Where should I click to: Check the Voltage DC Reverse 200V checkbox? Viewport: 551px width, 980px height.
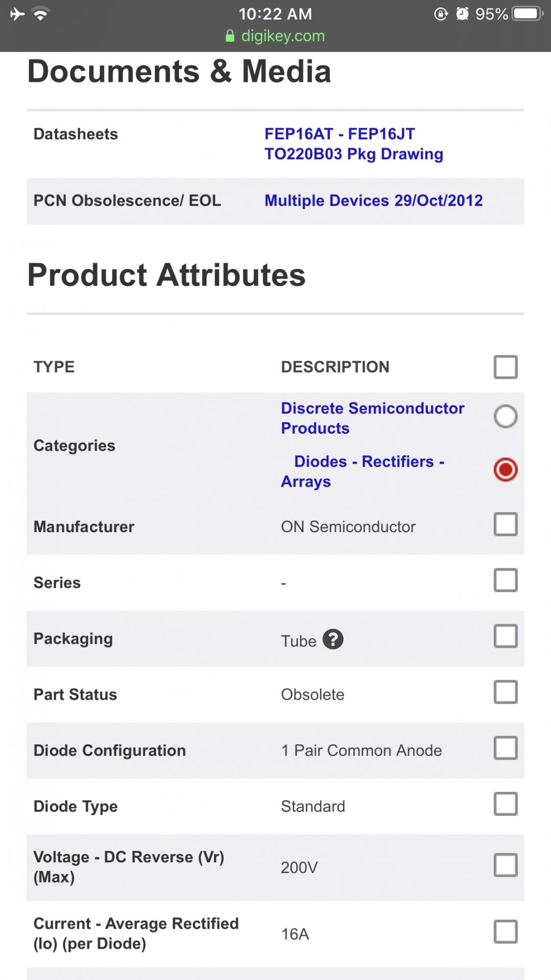point(505,865)
